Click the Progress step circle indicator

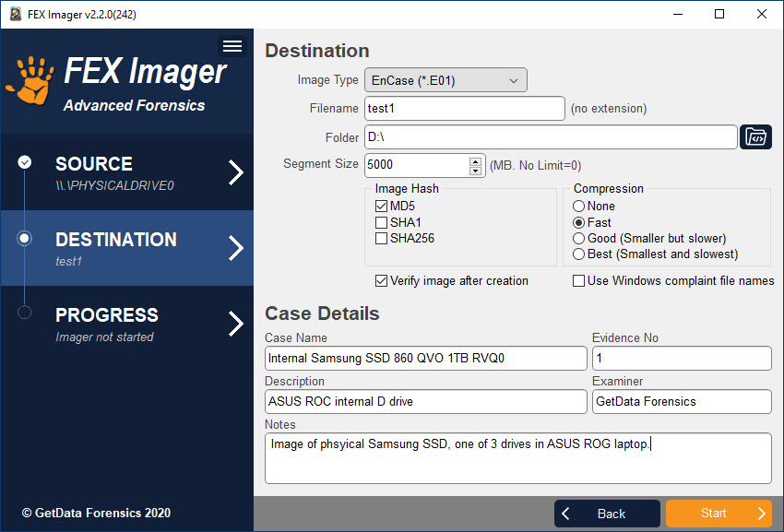click(25, 313)
